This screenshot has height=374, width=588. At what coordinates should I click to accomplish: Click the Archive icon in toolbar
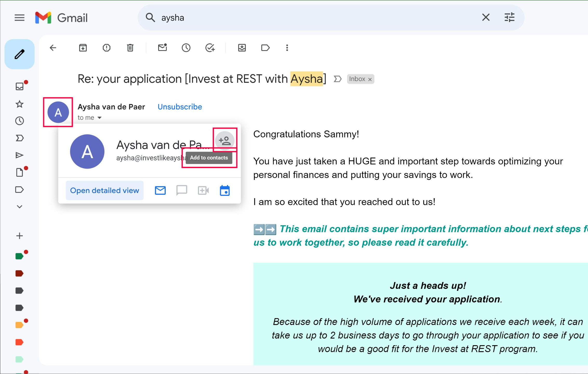[x=83, y=48]
